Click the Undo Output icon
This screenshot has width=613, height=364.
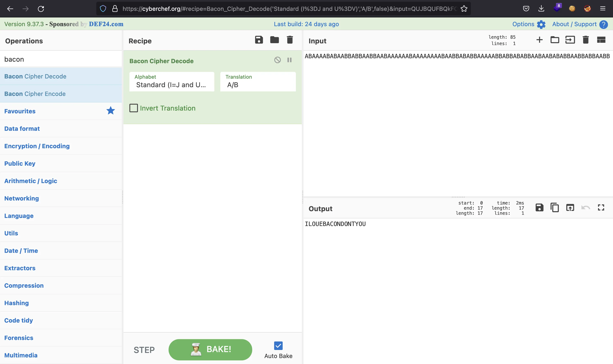pos(586,208)
